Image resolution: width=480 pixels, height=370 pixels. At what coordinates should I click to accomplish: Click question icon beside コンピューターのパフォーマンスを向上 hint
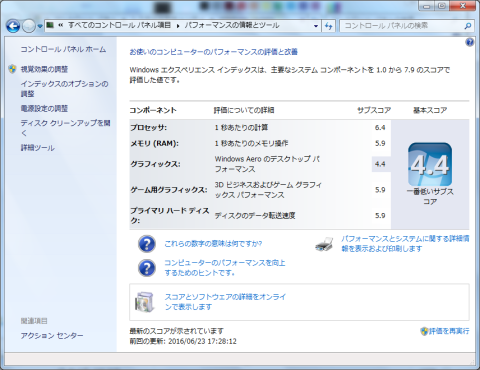click(147, 268)
